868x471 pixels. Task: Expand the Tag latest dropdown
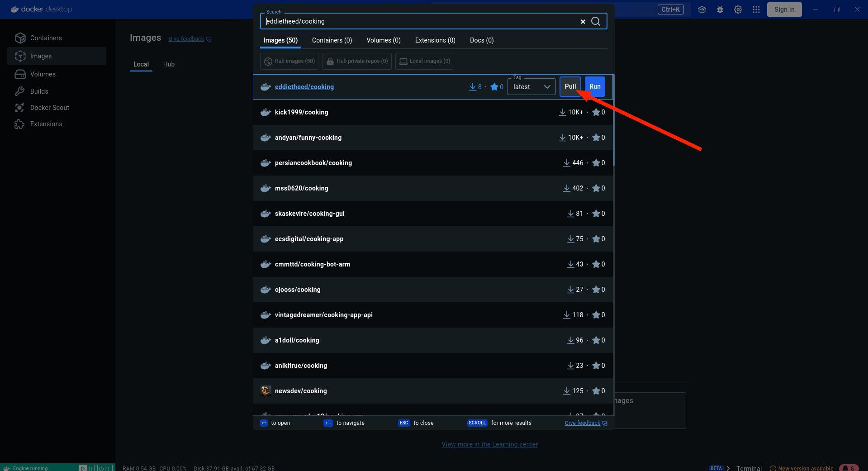(x=531, y=87)
